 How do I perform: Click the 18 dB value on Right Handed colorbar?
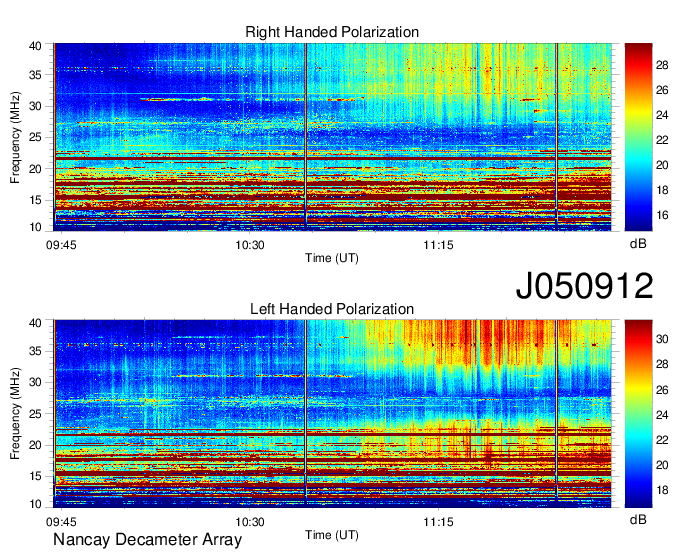[x=662, y=190]
